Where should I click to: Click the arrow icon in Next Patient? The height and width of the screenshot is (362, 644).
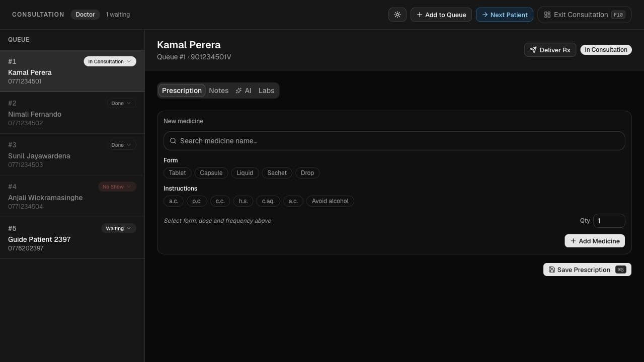[x=485, y=15]
